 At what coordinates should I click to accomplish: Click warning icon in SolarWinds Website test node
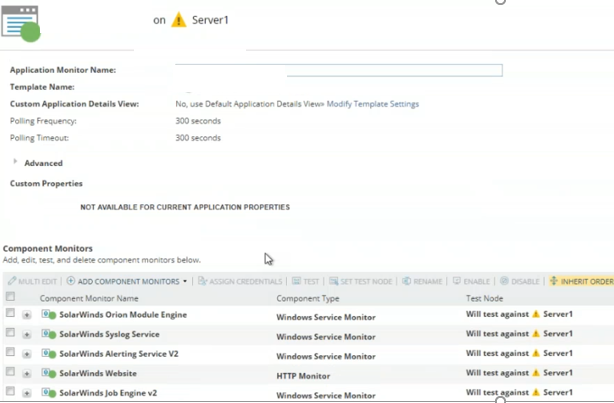pos(536,373)
